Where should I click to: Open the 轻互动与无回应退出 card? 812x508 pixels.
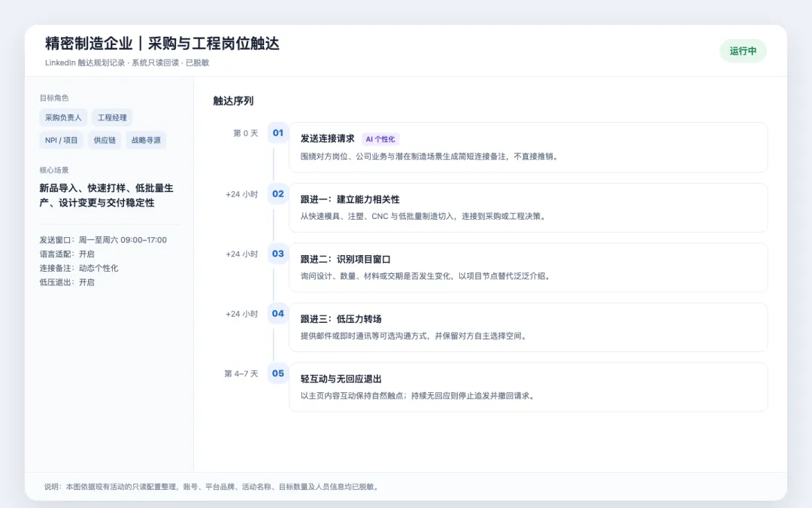(x=529, y=388)
